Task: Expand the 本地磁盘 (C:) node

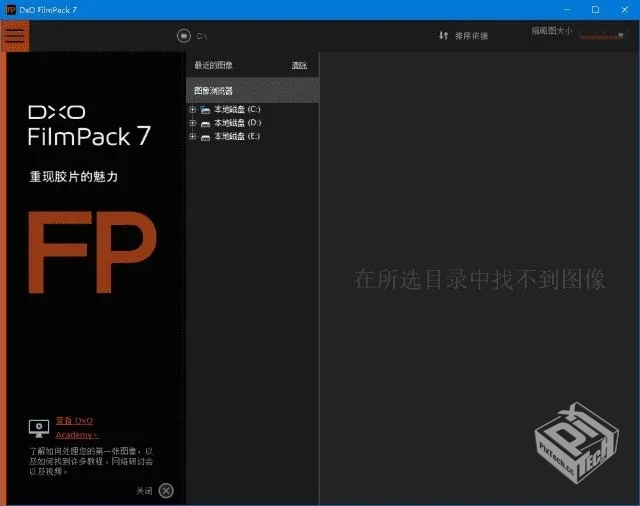Action: (193, 109)
